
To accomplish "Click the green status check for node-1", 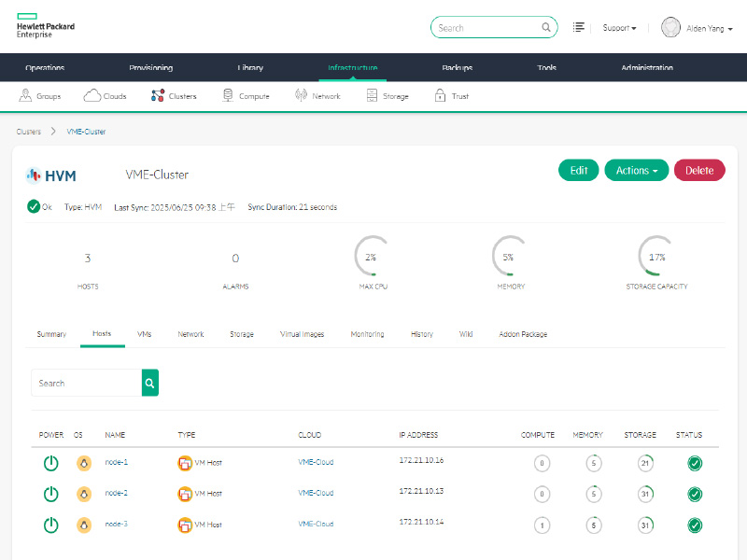I will click(x=695, y=463).
